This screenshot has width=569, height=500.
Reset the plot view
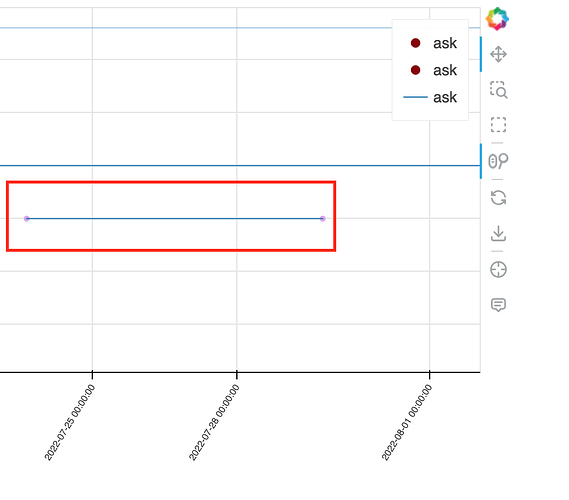point(498,198)
